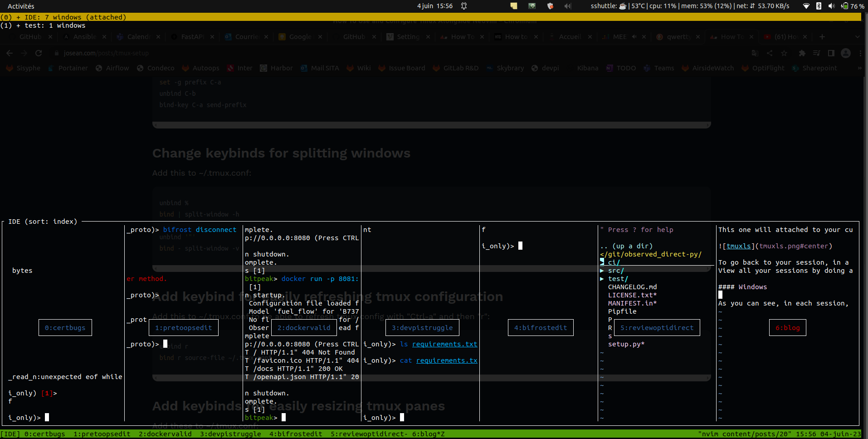The height and width of the screenshot is (439, 868).
Task: Open a new Chromium tab with plus
Action: point(822,37)
